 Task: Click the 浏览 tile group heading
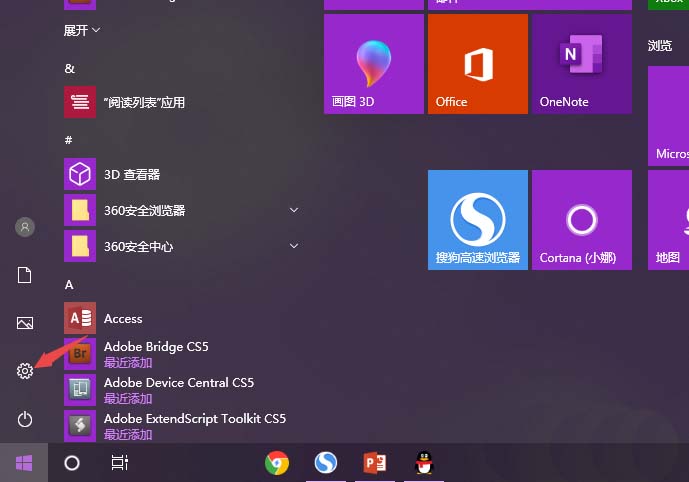(x=660, y=45)
